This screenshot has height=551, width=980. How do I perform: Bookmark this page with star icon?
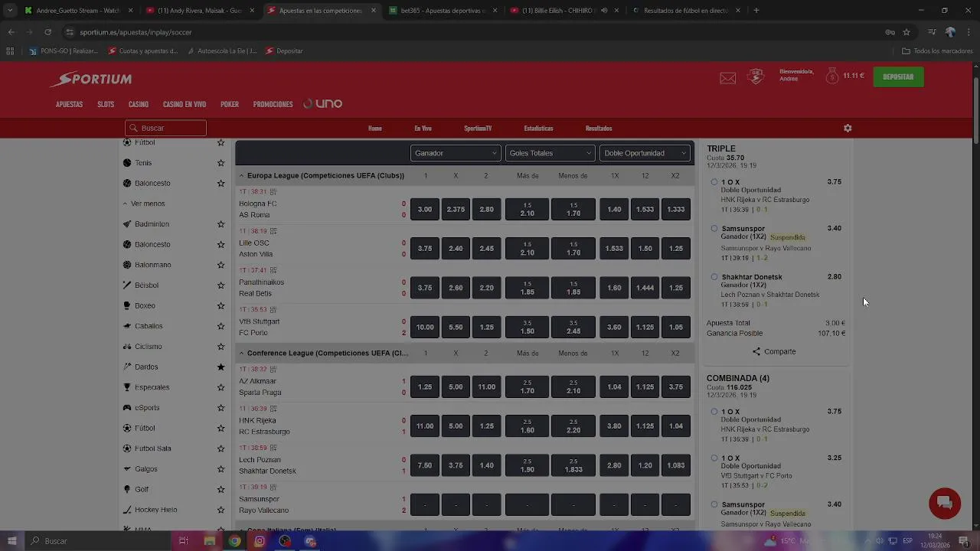pyautogui.click(x=906, y=32)
